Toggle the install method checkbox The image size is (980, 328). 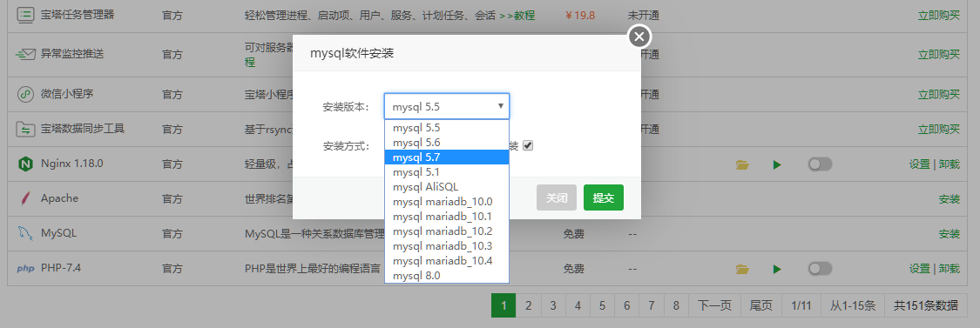[x=528, y=145]
